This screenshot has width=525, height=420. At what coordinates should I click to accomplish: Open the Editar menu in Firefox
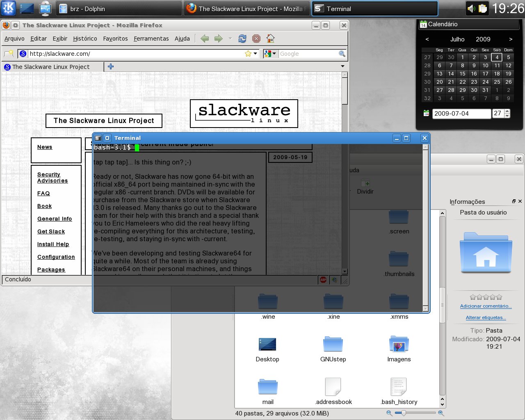[39, 39]
